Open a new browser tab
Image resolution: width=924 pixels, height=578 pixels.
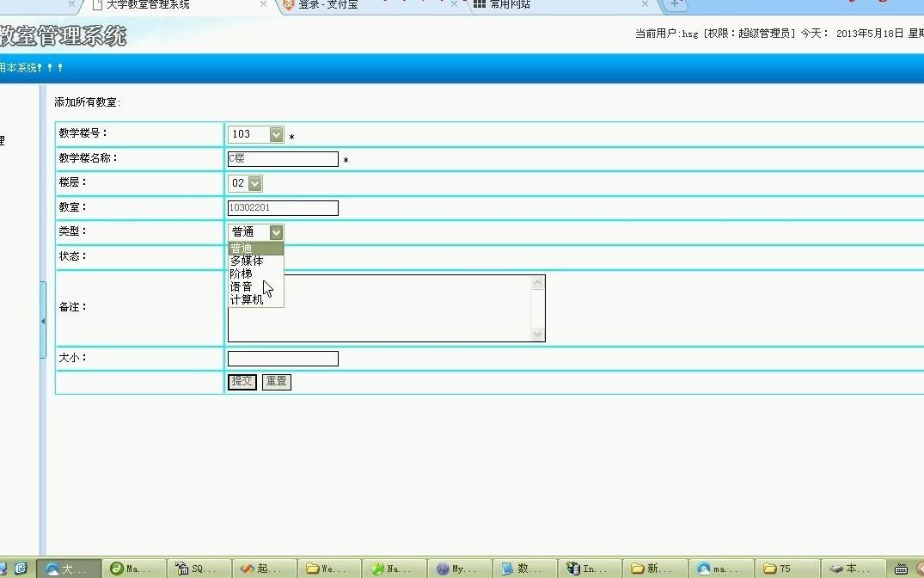[676, 5]
